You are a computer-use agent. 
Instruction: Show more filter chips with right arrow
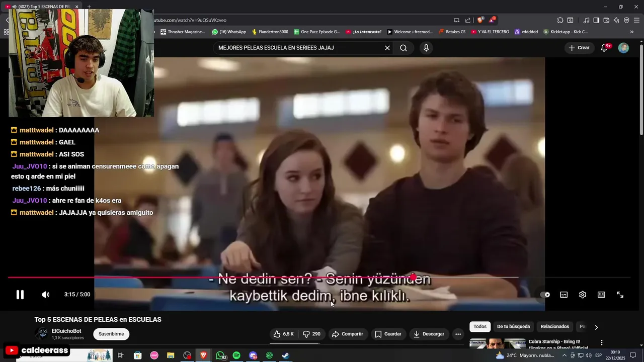pyautogui.click(x=596, y=327)
